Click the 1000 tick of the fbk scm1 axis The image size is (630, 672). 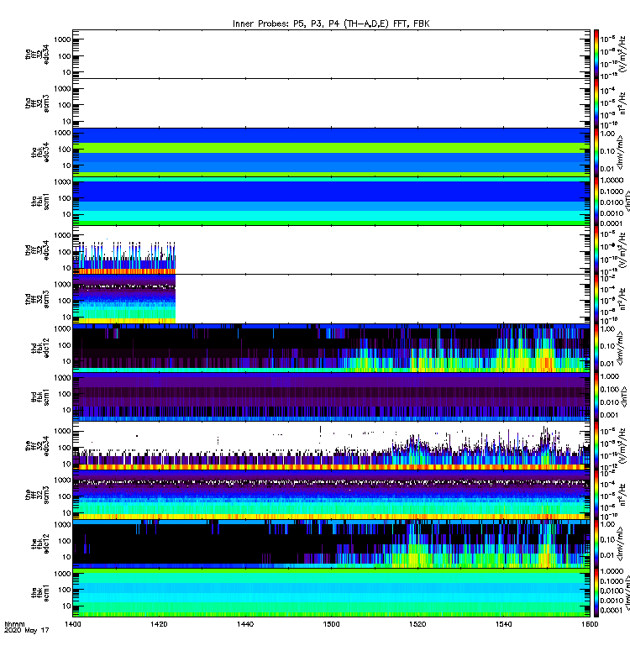click(62, 574)
